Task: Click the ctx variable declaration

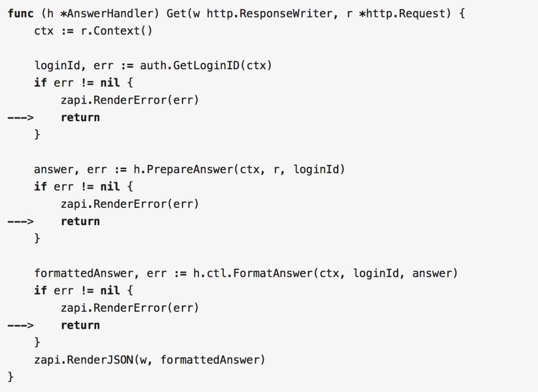Action: click(44, 31)
